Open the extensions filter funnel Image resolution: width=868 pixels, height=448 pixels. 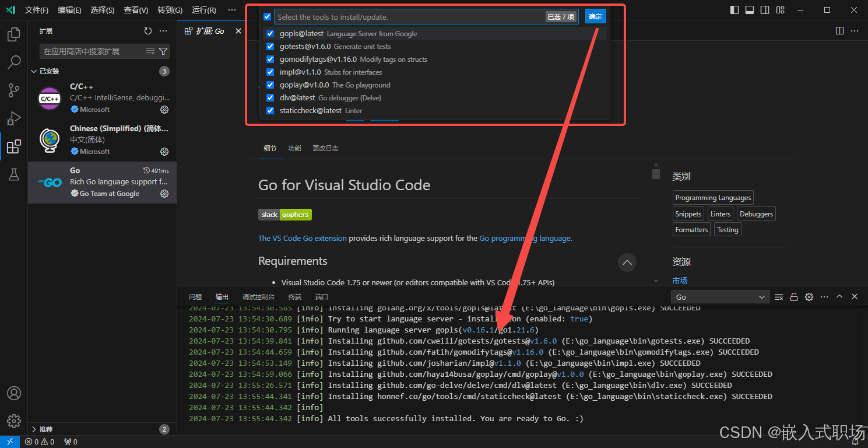pos(163,51)
